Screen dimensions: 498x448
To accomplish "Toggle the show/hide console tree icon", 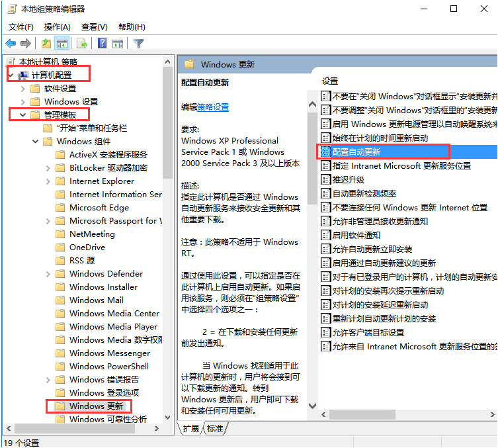I will [62, 44].
